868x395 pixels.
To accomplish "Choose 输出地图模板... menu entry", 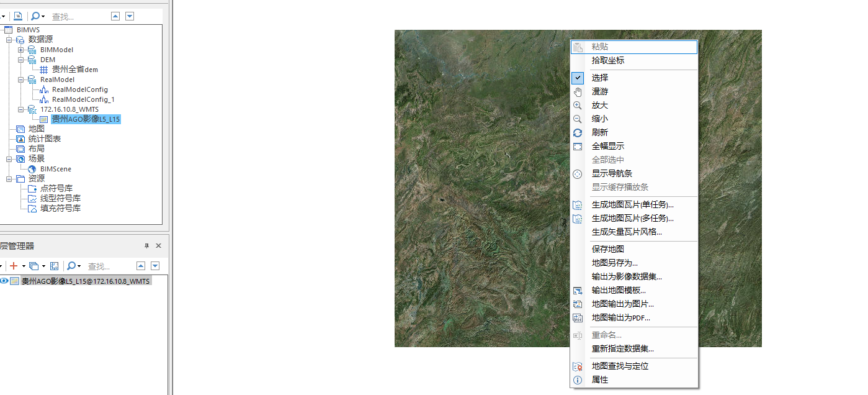I will click(634, 290).
